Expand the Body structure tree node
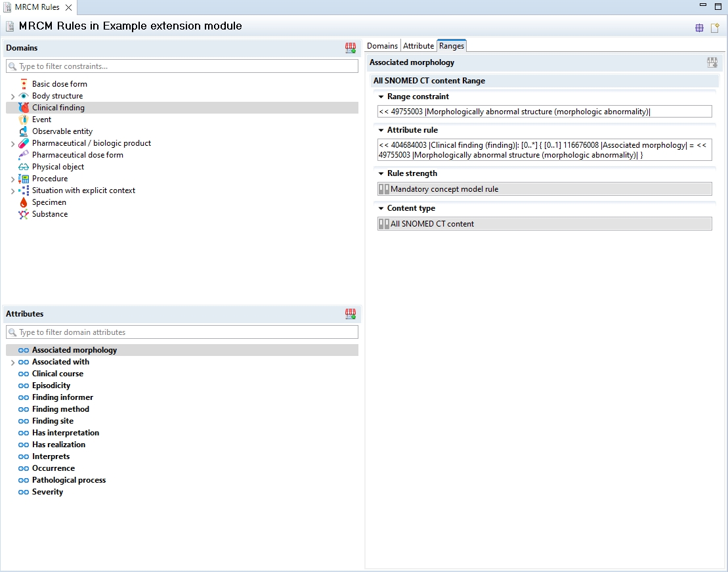The image size is (728, 572). 12,97
